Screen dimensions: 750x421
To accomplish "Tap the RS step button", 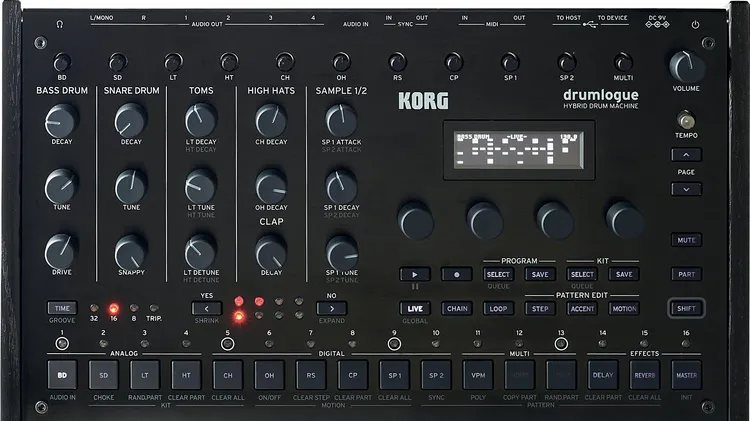I will pyautogui.click(x=311, y=375).
